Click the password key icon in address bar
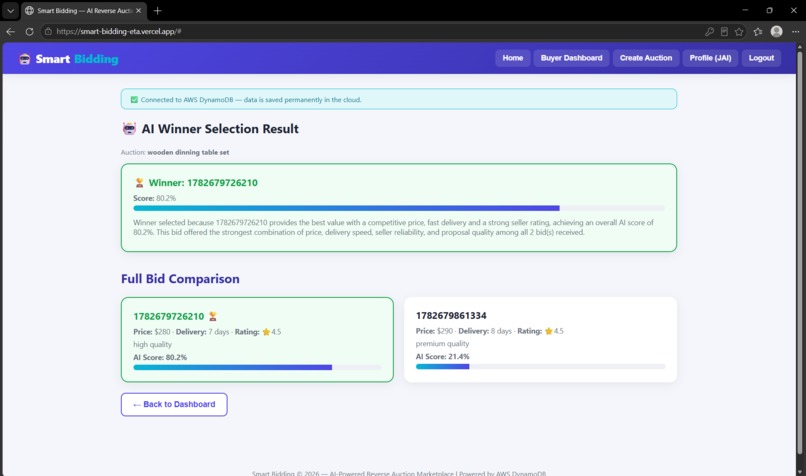The width and height of the screenshot is (806, 476). point(709,31)
